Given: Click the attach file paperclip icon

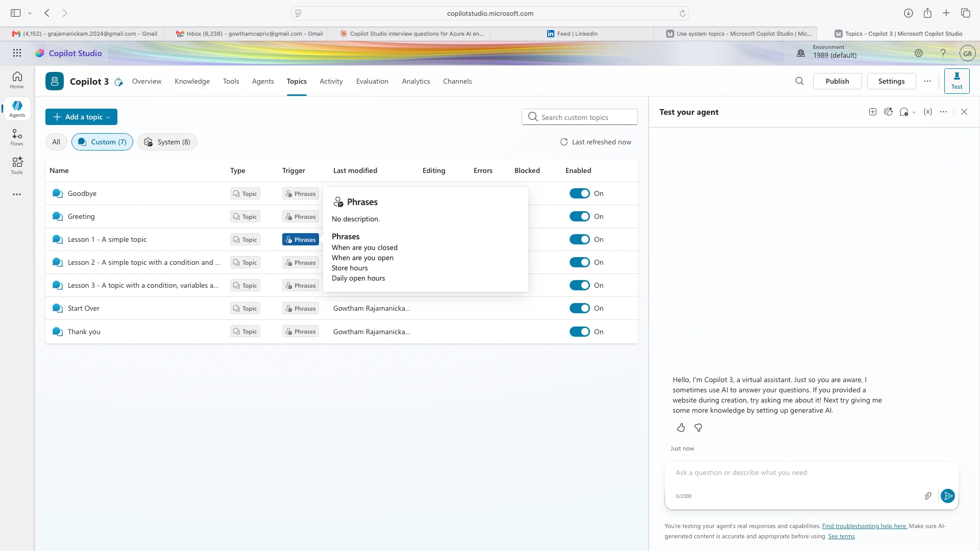Looking at the screenshot, I should pos(928,496).
